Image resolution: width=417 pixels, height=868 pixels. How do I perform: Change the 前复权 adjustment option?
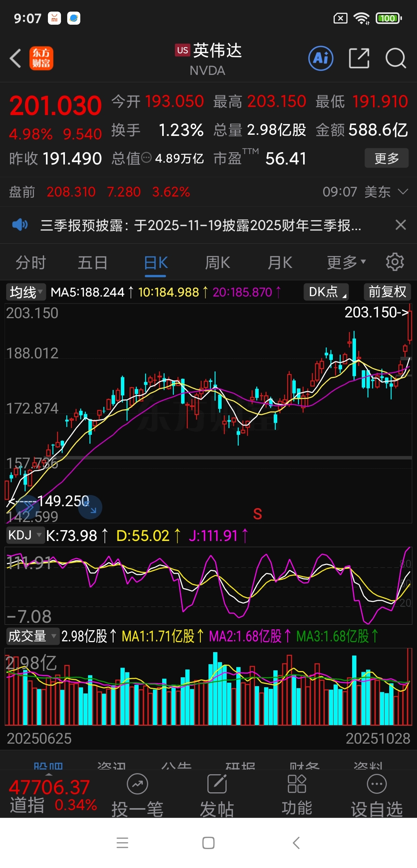[387, 292]
